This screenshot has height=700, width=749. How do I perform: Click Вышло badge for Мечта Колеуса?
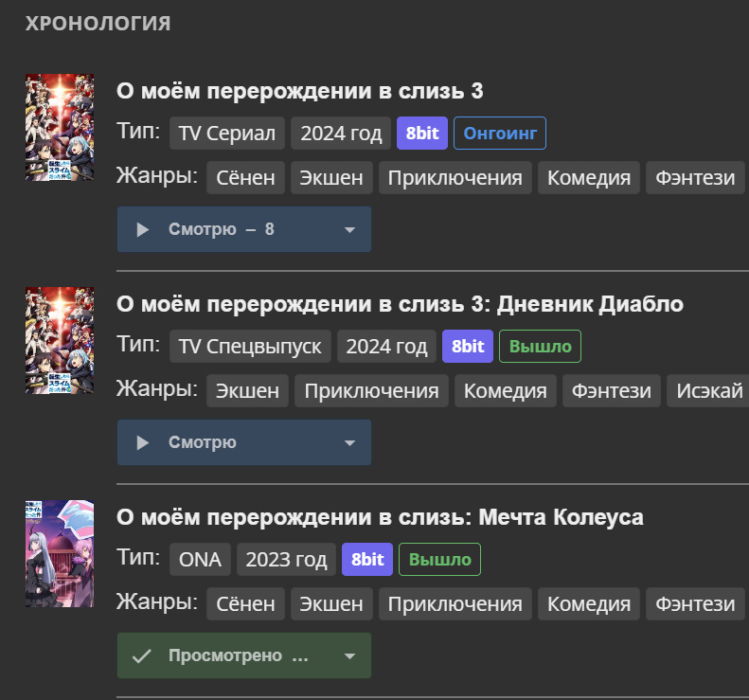(x=439, y=560)
